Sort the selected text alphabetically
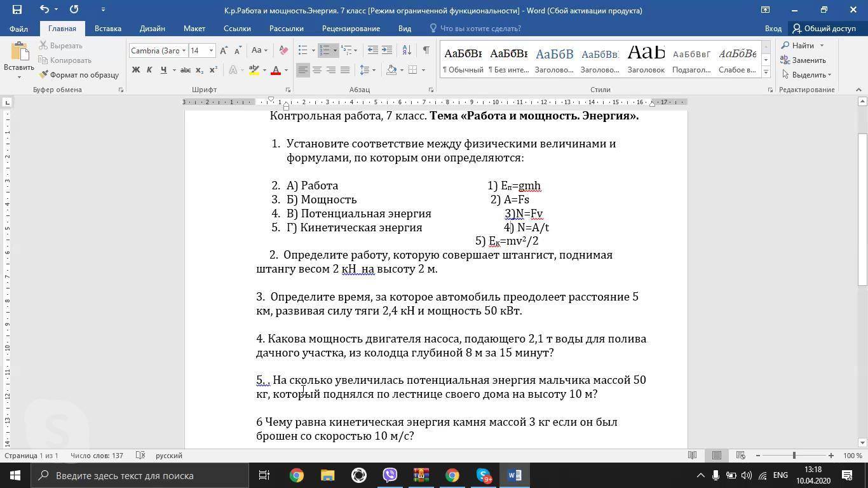The image size is (868, 488). click(407, 50)
